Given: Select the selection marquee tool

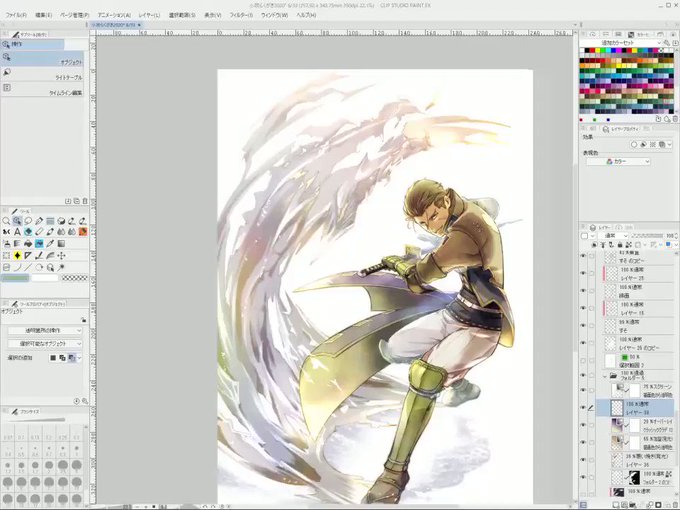Looking at the screenshot, I should coord(6,255).
